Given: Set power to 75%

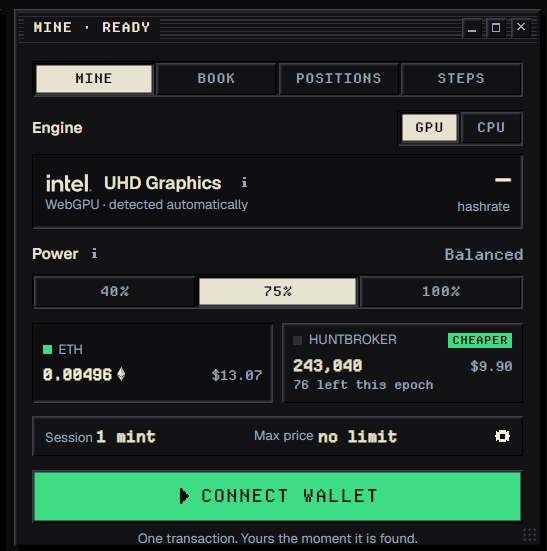Looking at the screenshot, I should pos(278,292).
